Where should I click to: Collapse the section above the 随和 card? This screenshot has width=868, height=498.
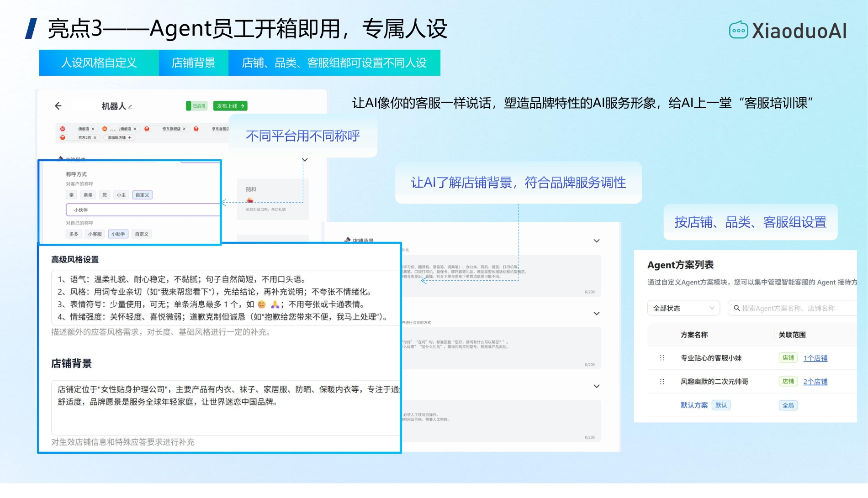point(304,160)
